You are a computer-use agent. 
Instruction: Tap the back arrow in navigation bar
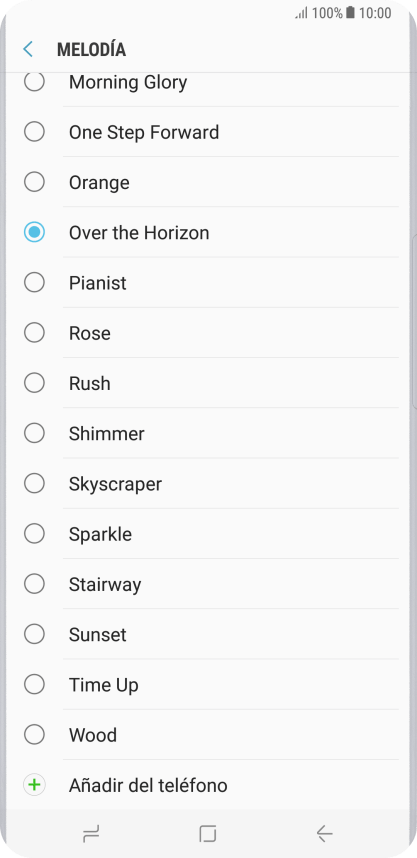tap(325, 834)
